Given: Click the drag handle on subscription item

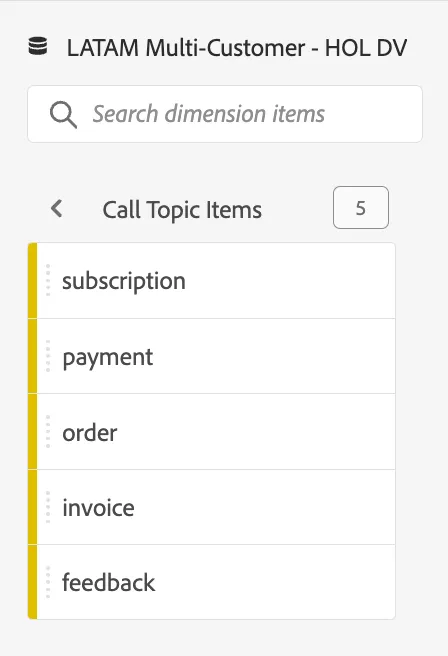Looking at the screenshot, I should [48, 280].
